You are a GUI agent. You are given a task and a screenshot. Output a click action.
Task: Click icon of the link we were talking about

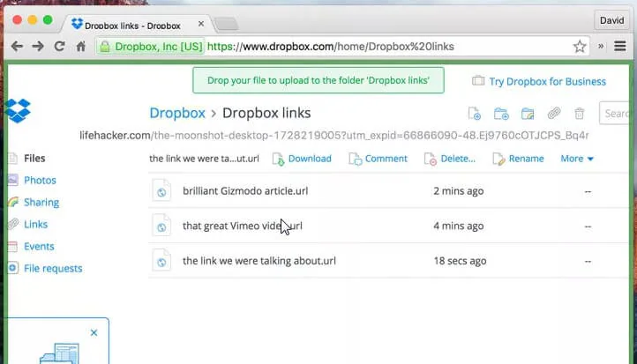(161, 260)
